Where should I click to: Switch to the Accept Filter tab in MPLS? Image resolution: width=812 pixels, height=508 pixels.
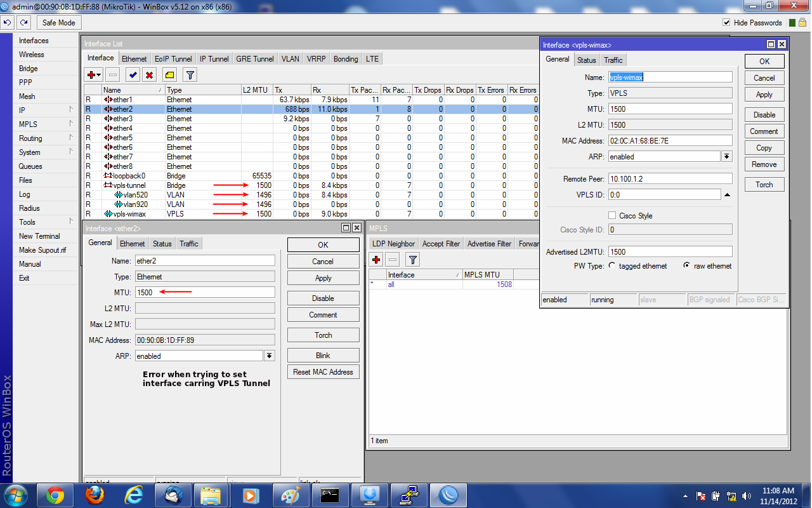(x=441, y=244)
